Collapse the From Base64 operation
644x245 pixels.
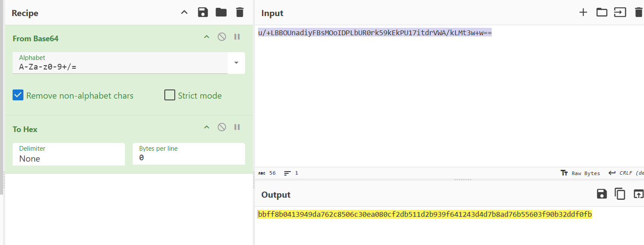(x=206, y=37)
